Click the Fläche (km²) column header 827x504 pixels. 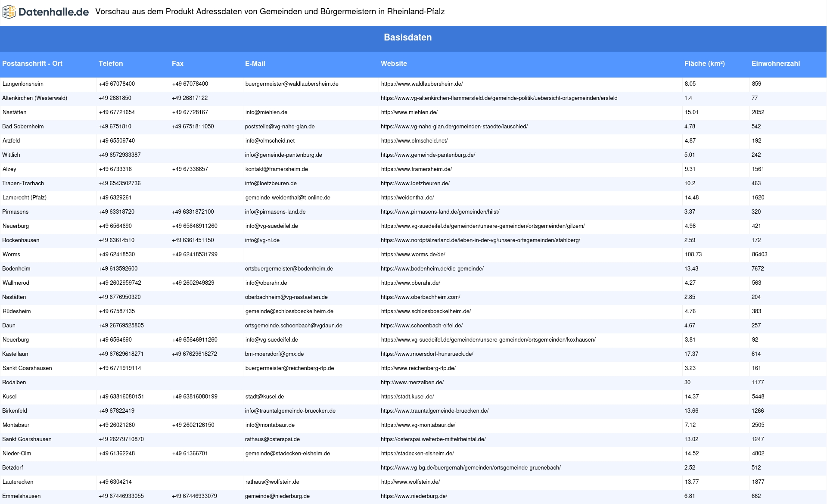704,63
